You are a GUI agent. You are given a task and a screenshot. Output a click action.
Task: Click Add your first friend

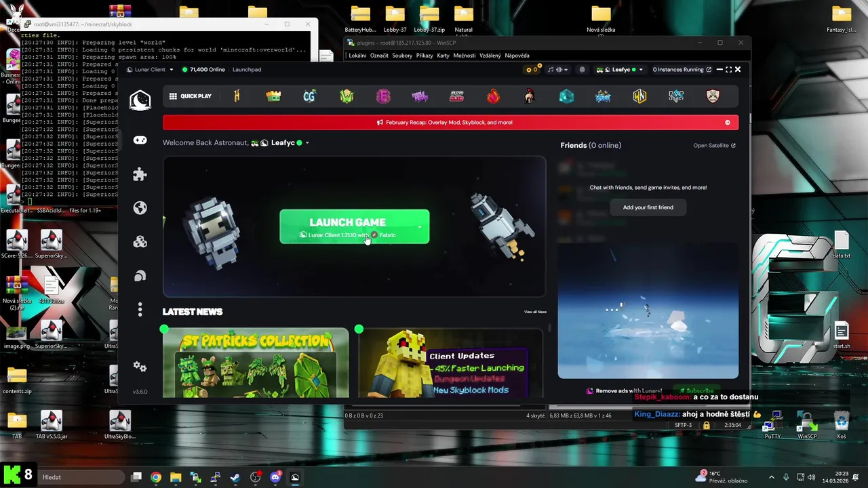point(648,207)
